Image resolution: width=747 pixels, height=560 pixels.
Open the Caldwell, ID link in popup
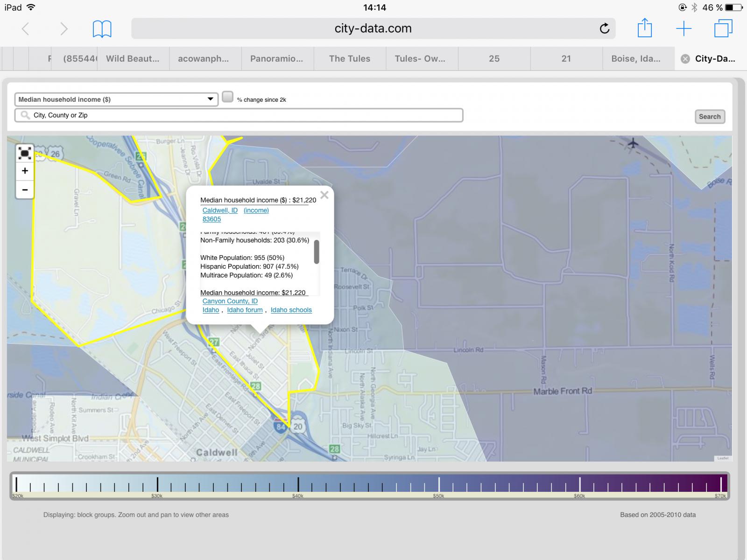coord(220,210)
